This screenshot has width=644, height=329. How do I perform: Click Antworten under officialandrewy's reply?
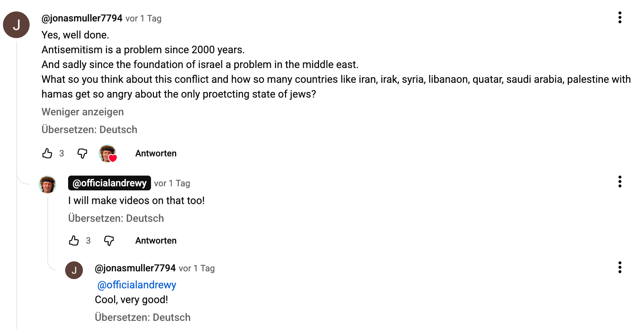point(156,241)
